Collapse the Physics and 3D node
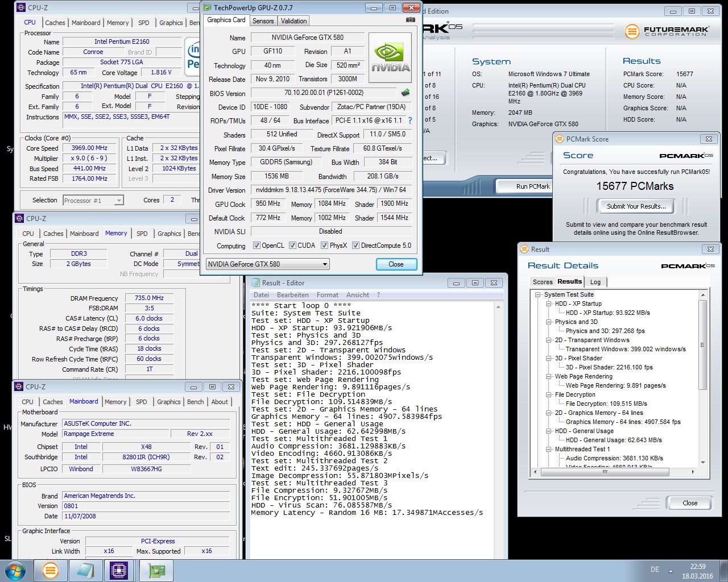 tap(548, 322)
